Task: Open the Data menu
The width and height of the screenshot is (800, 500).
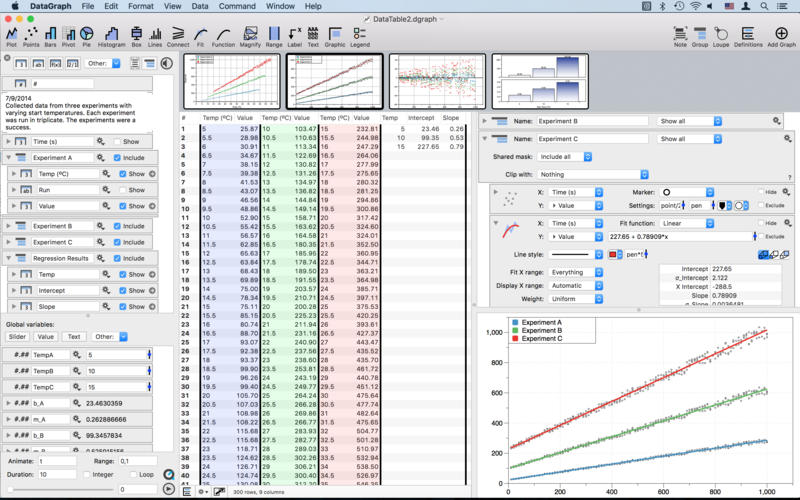Action: 200,6
